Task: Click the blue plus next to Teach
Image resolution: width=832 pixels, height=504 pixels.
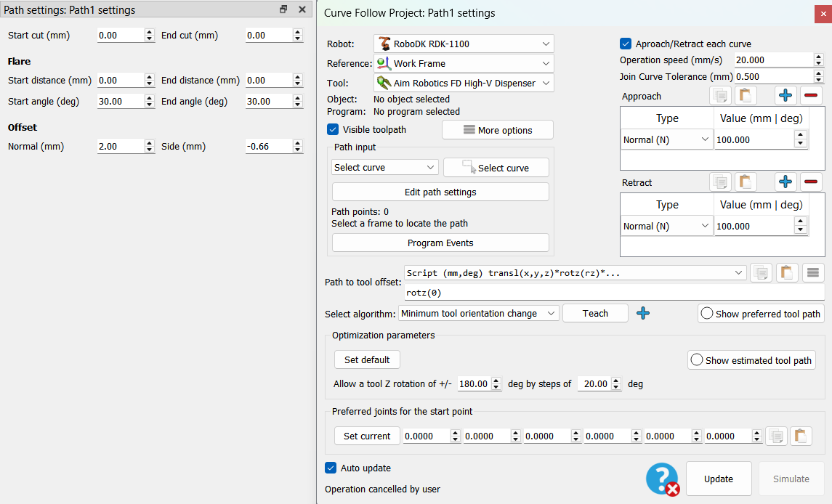Action: (x=642, y=313)
